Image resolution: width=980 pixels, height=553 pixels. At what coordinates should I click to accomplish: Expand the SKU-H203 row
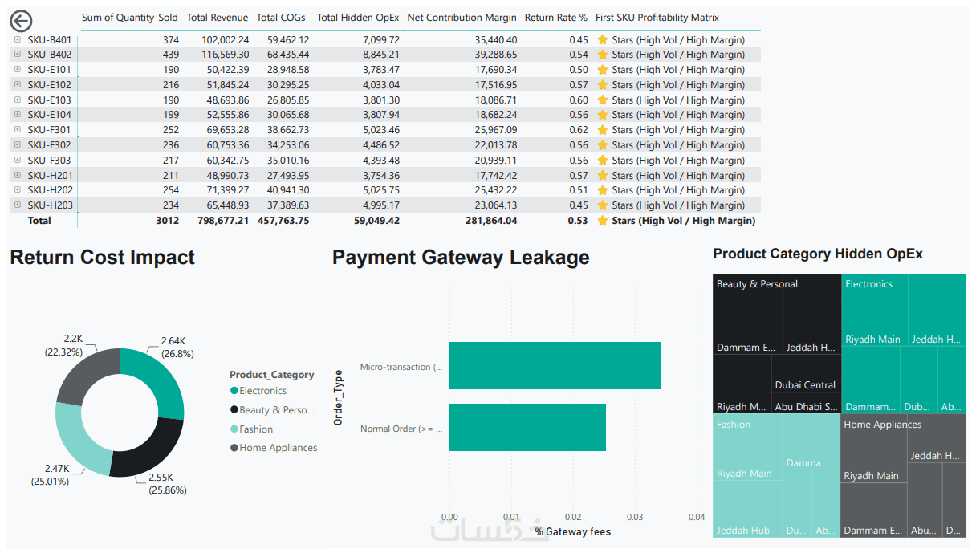pyautogui.click(x=18, y=205)
